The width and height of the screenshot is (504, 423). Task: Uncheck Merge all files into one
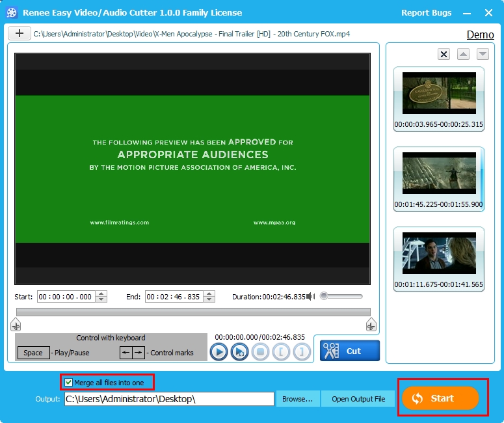[x=69, y=383]
